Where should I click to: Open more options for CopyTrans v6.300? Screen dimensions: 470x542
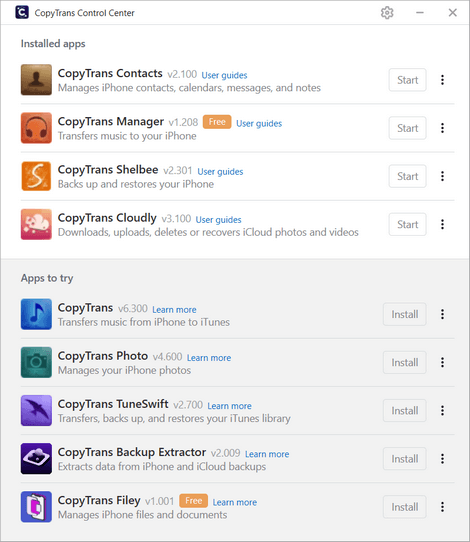(442, 314)
